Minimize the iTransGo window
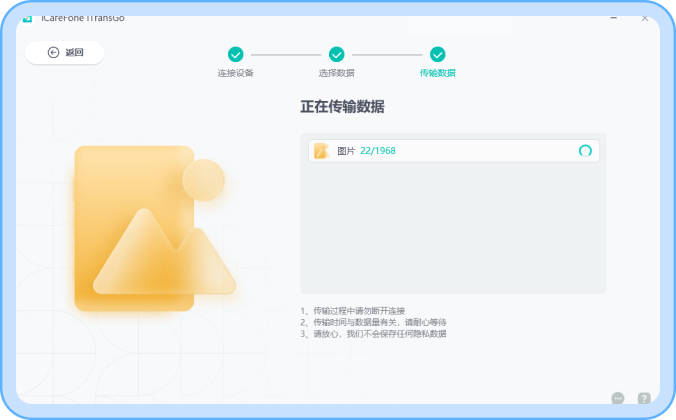Screen dimensions: 676x420 [x=613, y=18]
